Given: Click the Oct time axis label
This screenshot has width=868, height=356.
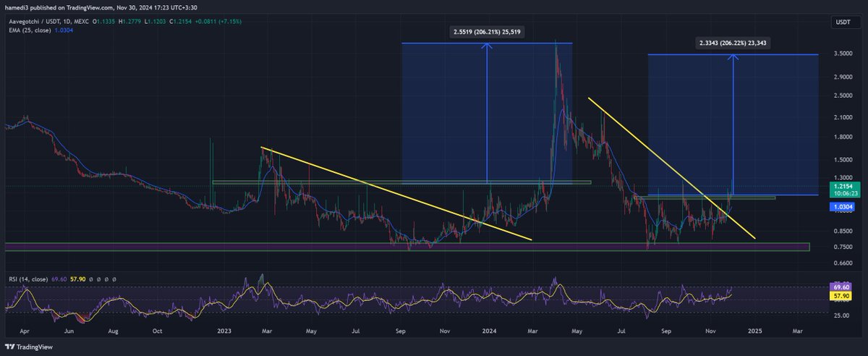Looking at the screenshot, I should click(158, 329).
